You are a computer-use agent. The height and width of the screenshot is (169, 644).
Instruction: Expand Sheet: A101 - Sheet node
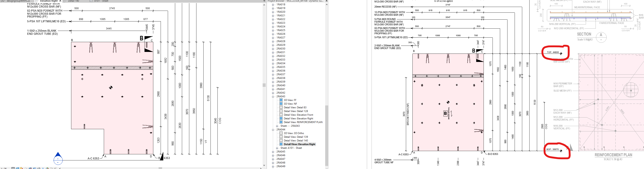pyautogui.click(x=277, y=148)
